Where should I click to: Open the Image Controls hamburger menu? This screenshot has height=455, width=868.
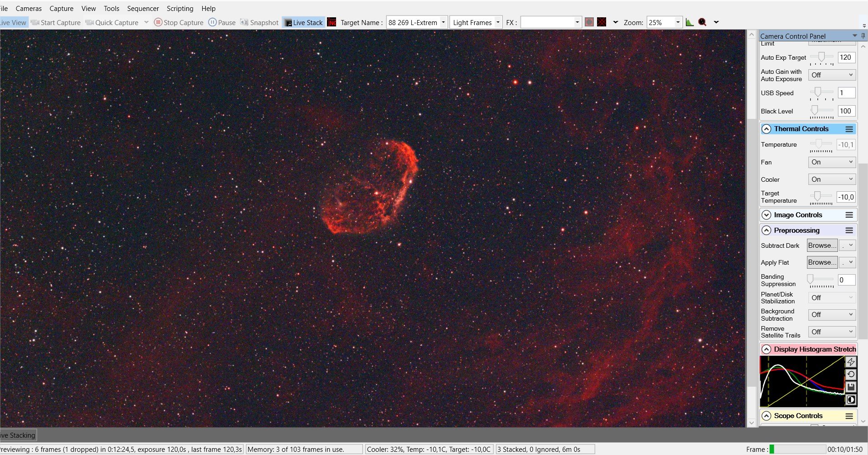[849, 215]
